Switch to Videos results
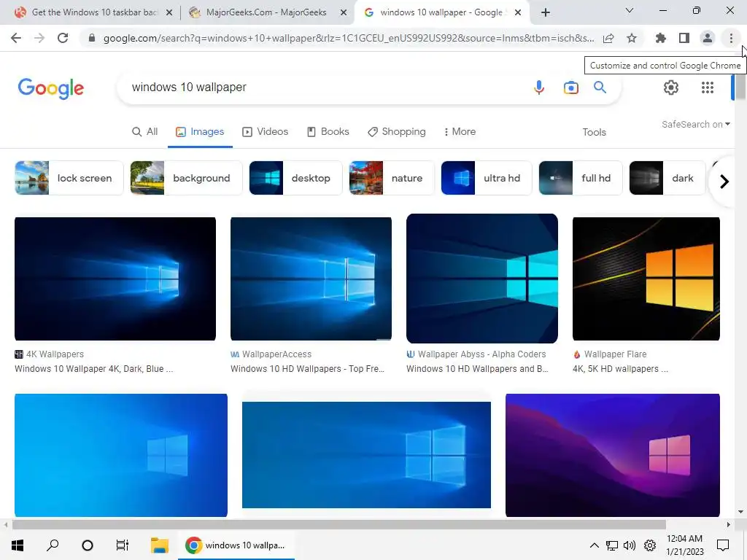The height and width of the screenshot is (560, 747). click(265, 132)
